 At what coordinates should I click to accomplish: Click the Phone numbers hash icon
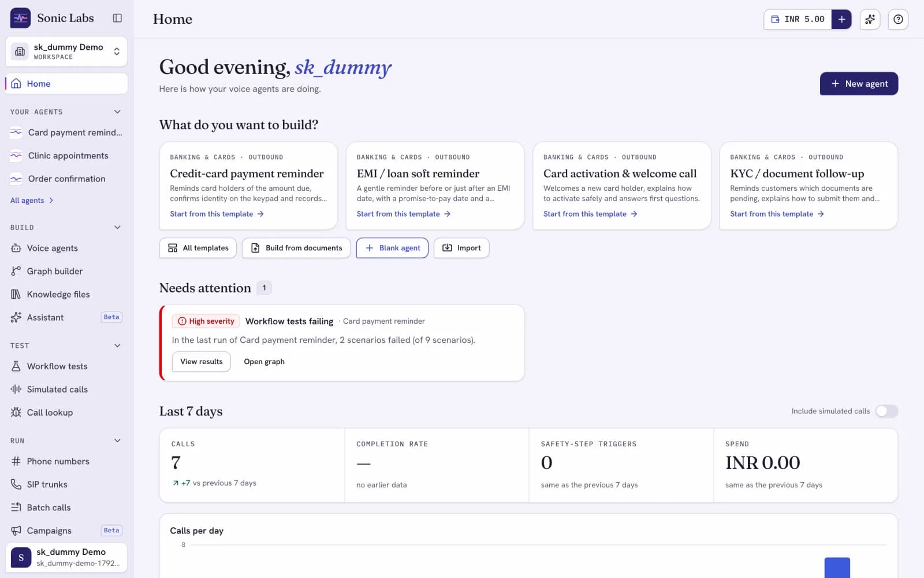click(x=16, y=461)
